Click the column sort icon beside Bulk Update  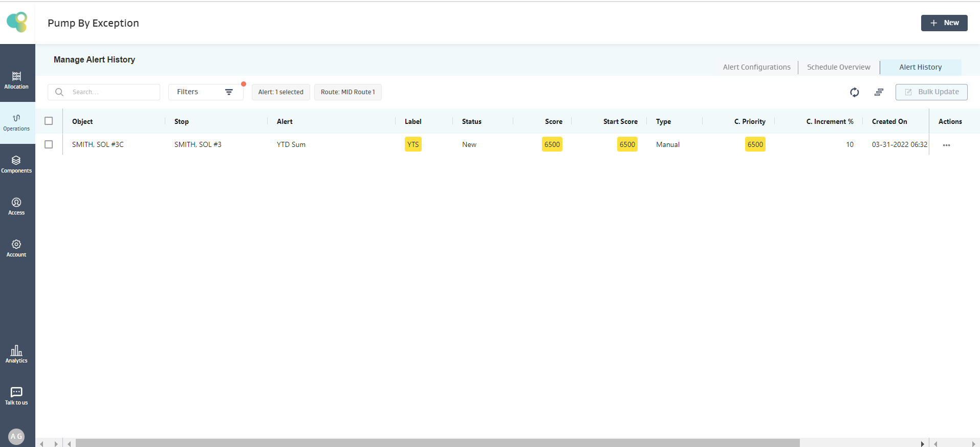click(879, 92)
